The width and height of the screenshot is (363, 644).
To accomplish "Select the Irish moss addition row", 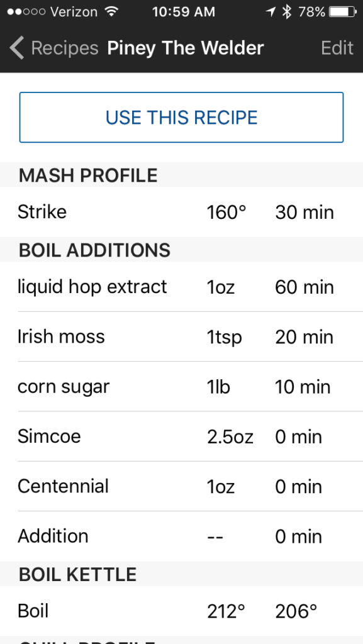I will [181, 337].
